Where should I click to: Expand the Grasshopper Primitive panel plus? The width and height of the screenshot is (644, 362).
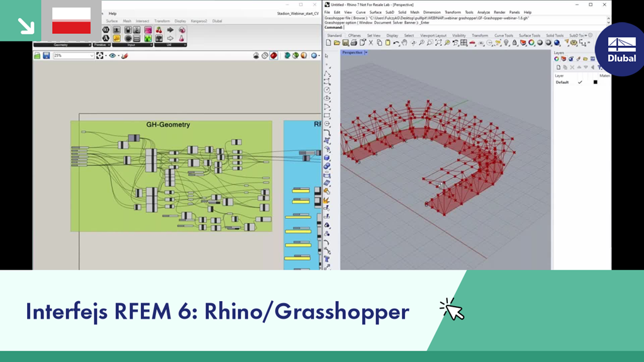[108, 45]
